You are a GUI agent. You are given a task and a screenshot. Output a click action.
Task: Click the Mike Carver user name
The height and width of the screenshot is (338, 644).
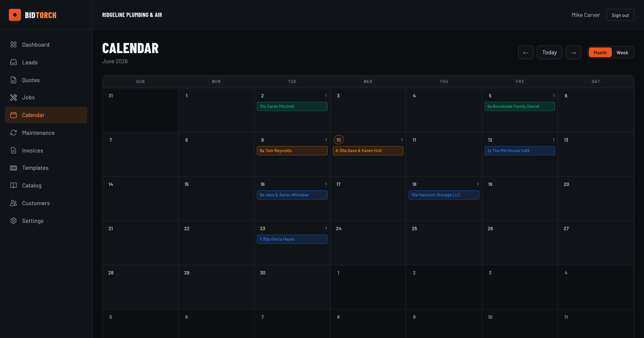(x=586, y=15)
